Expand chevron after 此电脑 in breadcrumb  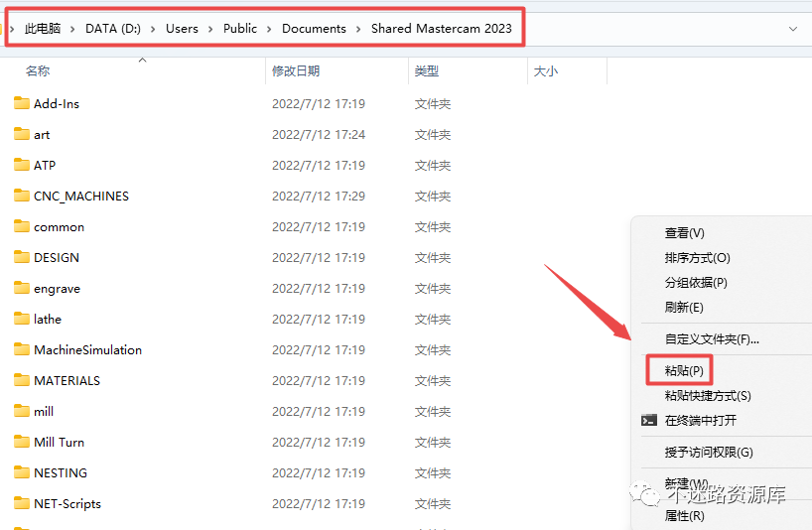coord(72,29)
